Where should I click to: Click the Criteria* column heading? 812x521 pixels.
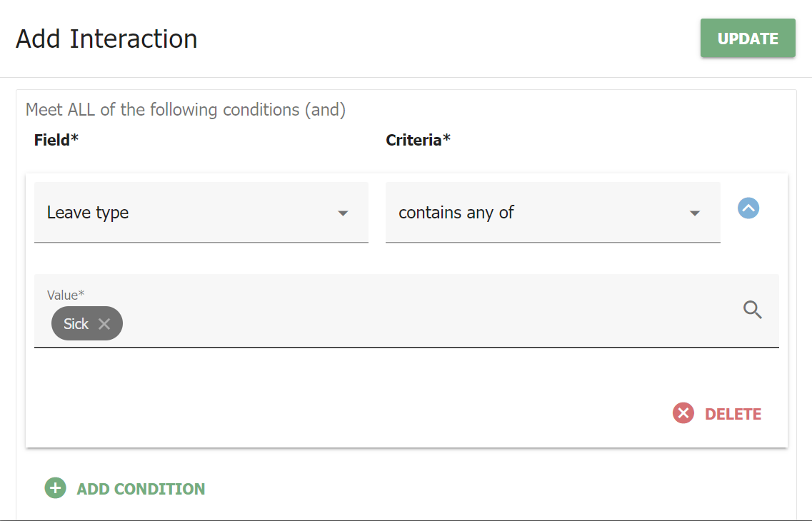(418, 140)
